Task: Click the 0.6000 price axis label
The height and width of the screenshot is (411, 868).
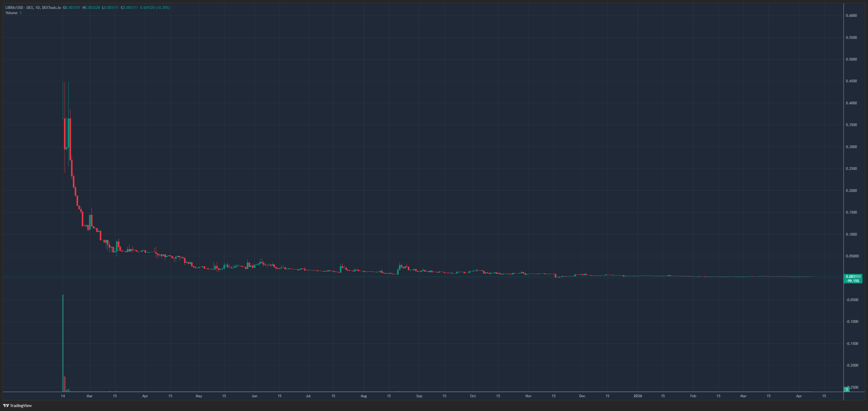Action: pyautogui.click(x=851, y=16)
